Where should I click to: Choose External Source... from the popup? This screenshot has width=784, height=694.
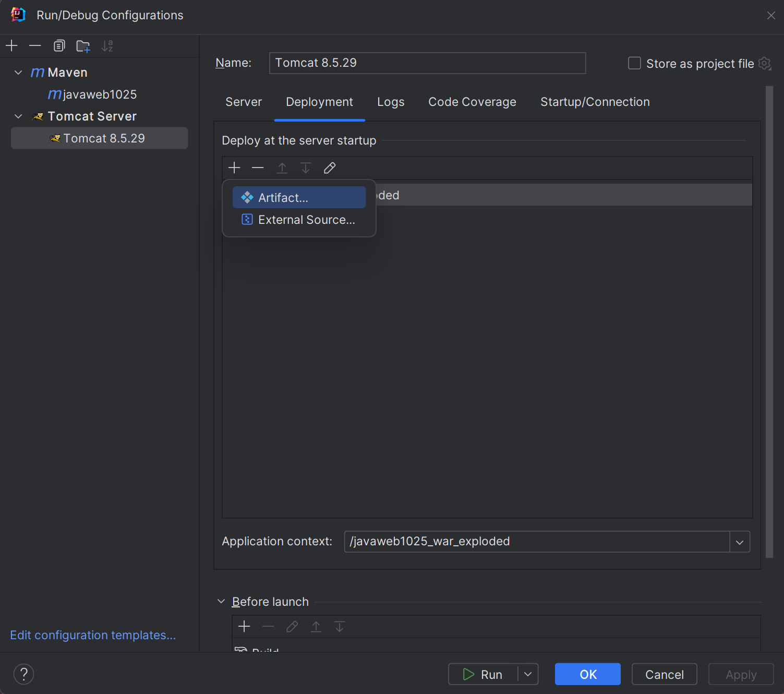[x=299, y=220]
